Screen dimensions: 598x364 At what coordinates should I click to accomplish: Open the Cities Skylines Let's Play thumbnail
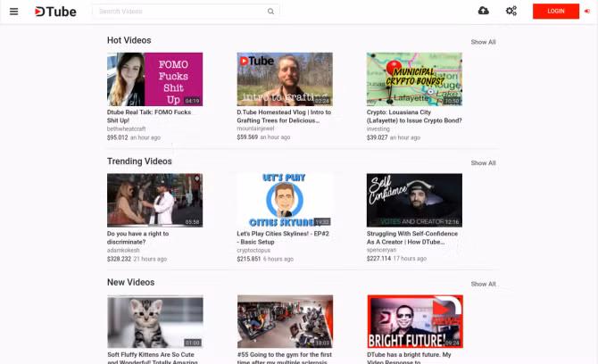[x=285, y=200]
